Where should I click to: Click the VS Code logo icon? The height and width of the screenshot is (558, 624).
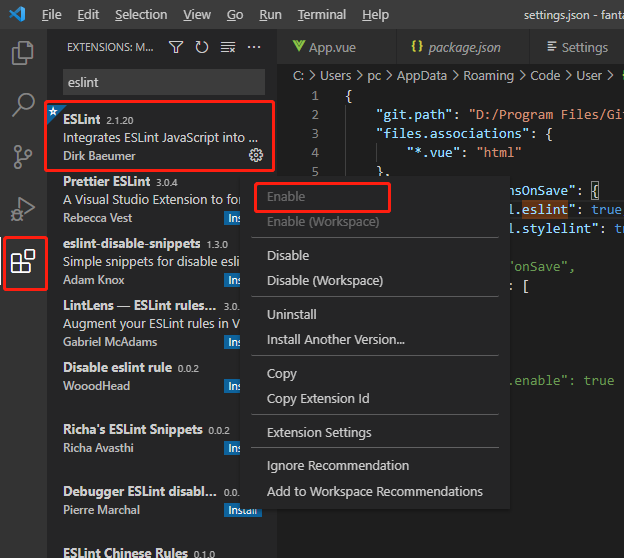(18, 14)
